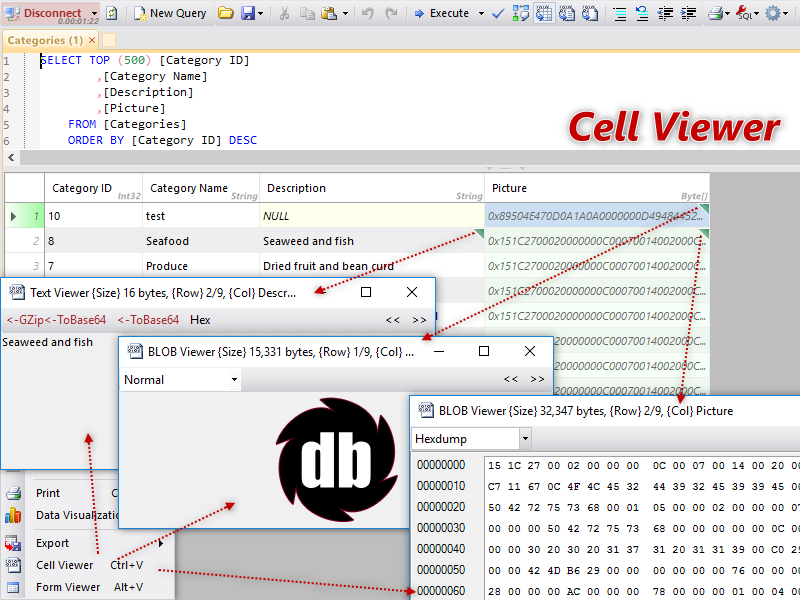Go to previous cell in Text Viewer
Image resolution: width=800 pixels, height=600 pixels.
pyautogui.click(x=393, y=320)
